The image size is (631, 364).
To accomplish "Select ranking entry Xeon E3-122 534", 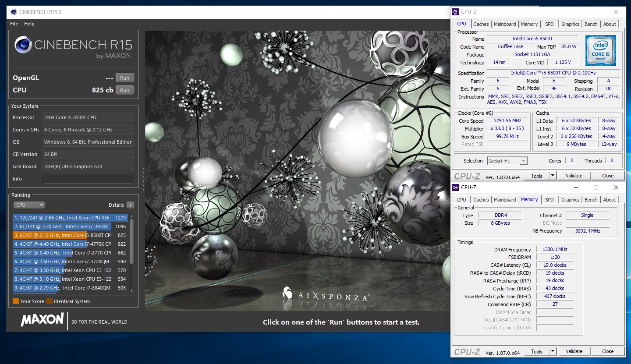I will pos(70,279).
